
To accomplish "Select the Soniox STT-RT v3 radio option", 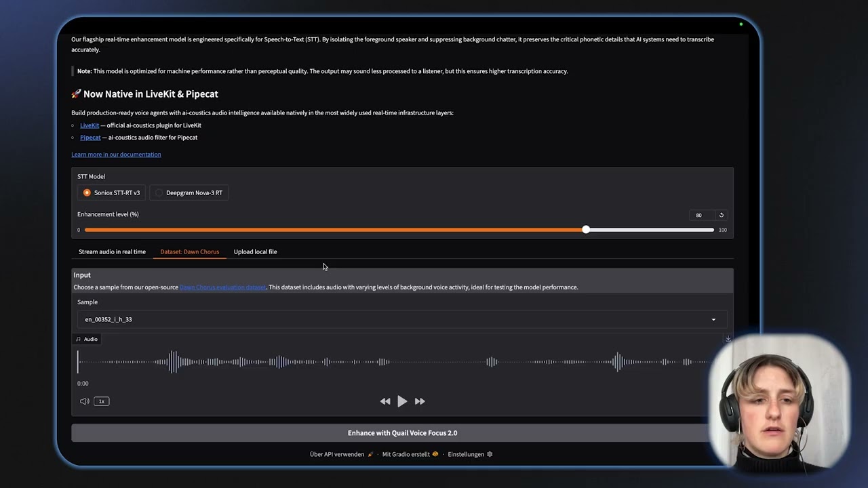I will (111, 192).
